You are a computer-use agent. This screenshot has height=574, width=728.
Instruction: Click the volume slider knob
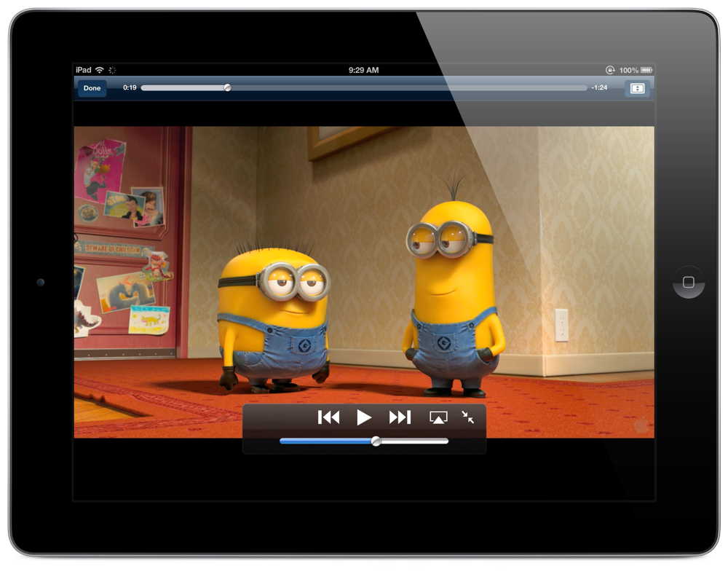[x=376, y=441]
